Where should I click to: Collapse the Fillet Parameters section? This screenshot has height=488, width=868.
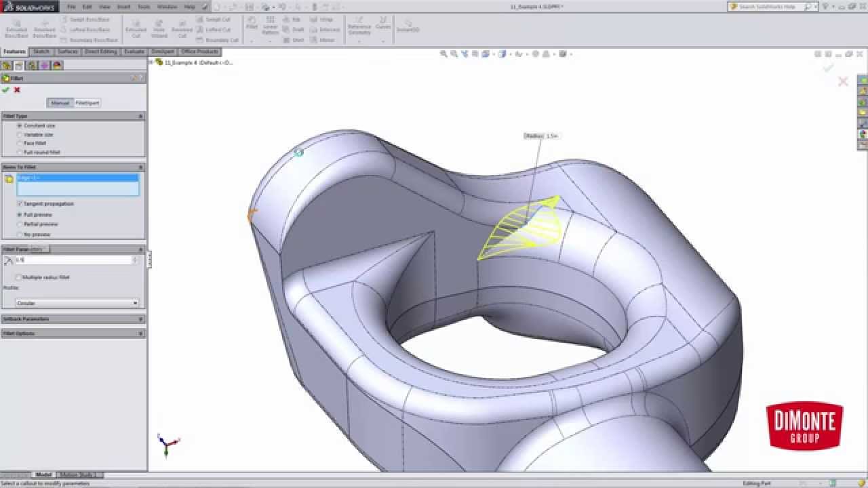(x=141, y=249)
